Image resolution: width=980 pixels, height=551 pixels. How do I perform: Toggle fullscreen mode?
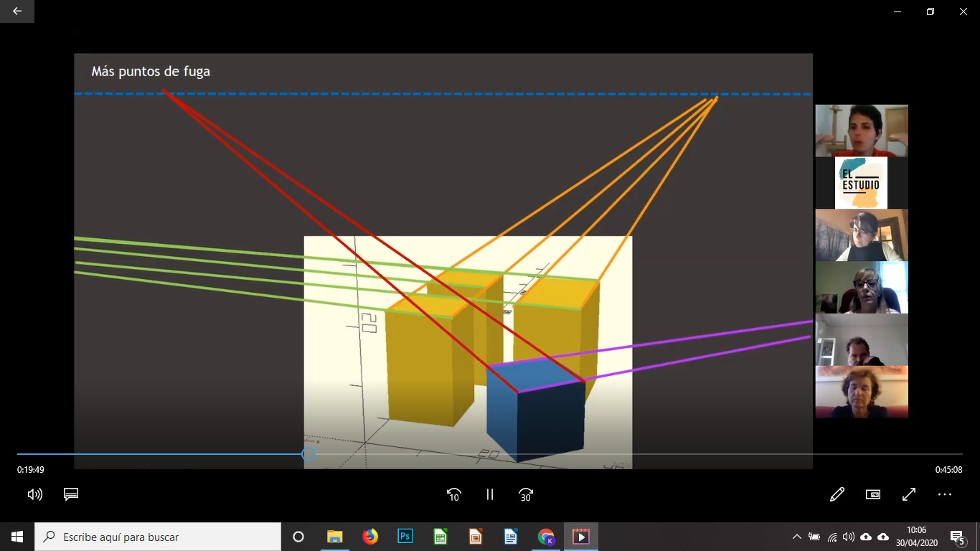[x=909, y=494]
